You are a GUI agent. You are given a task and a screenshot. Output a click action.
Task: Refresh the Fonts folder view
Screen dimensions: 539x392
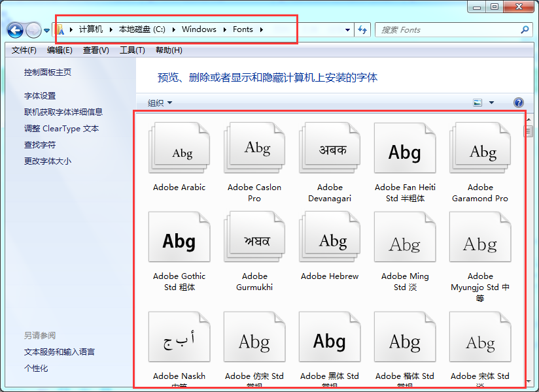(362, 30)
